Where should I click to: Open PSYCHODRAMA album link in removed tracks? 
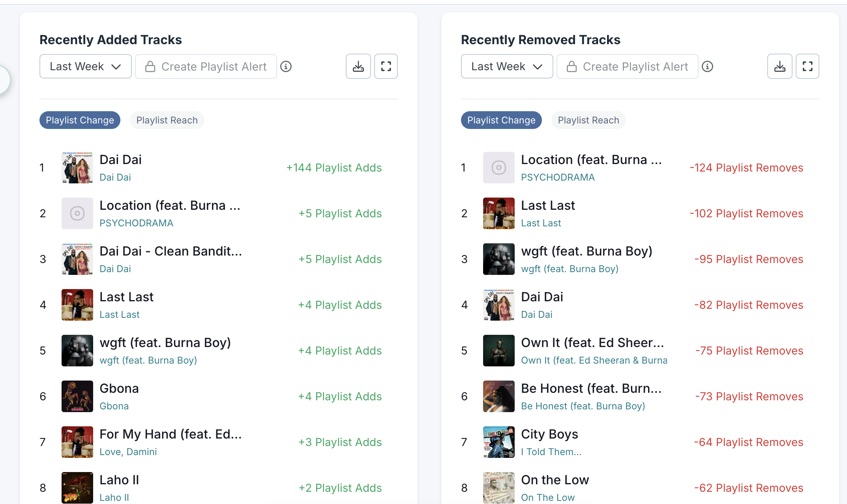[x=558, y=177]
